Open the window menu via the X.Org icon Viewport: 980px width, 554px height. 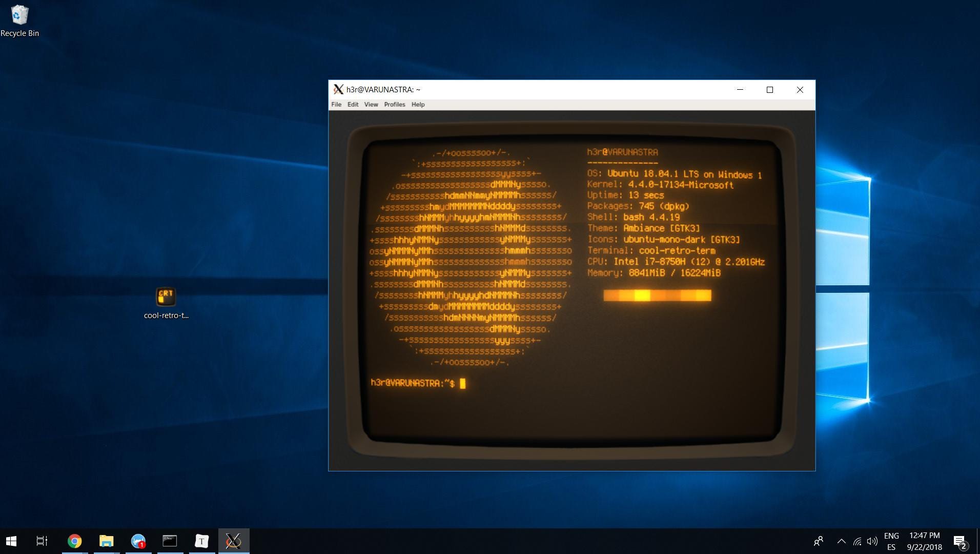click(x=338, y=89)
